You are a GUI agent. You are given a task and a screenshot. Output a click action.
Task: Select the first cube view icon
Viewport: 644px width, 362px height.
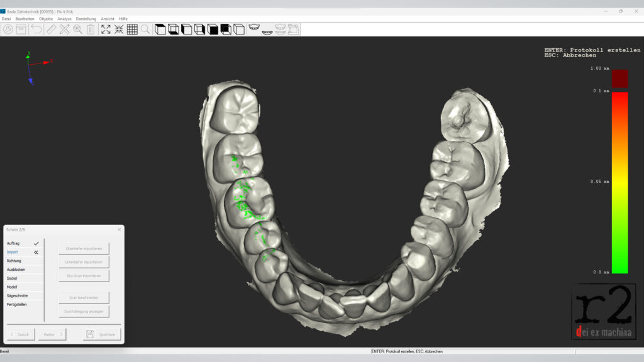pos(160,30)
